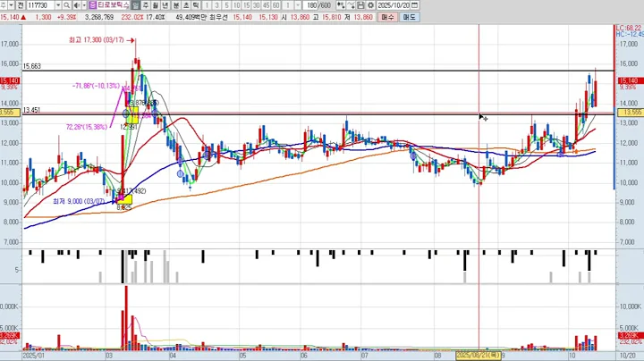Open the stock search magnifier icon
644x361 pixels.
tap(66, 5)
